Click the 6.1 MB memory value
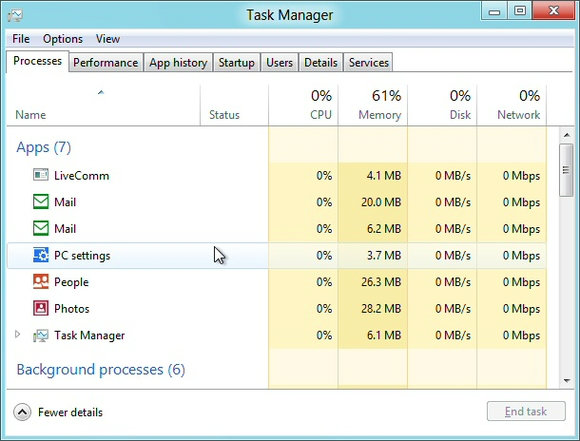The image size is (580, 441). click(x=384, y=335)
